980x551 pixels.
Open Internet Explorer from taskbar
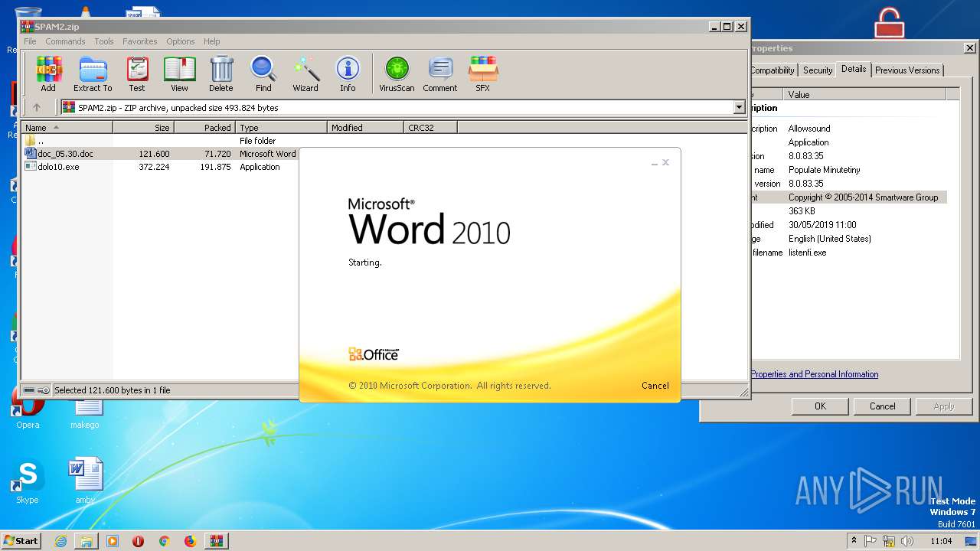[60, 541]
